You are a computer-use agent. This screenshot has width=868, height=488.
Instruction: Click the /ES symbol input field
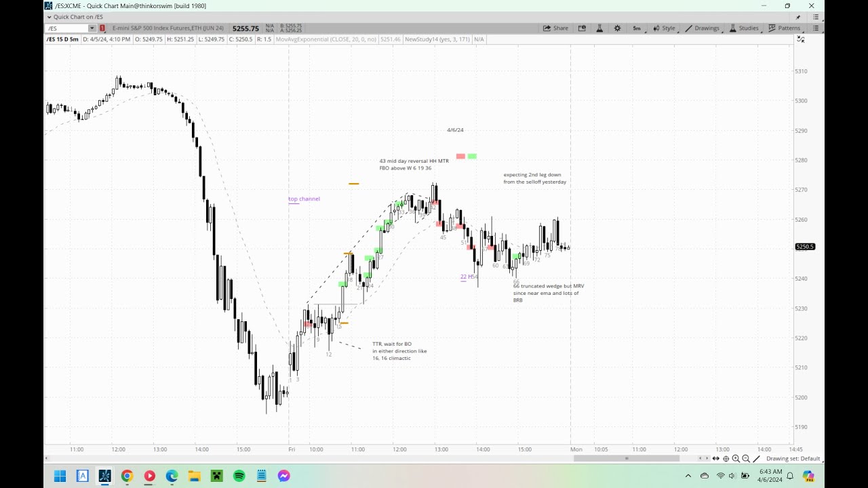coord(67,28)
